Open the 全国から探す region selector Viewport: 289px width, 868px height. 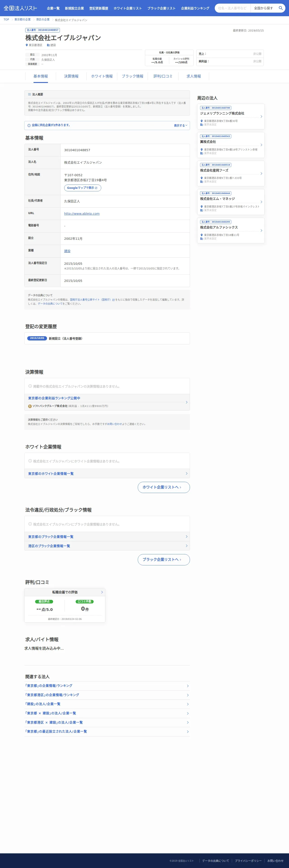click(263, 8)
